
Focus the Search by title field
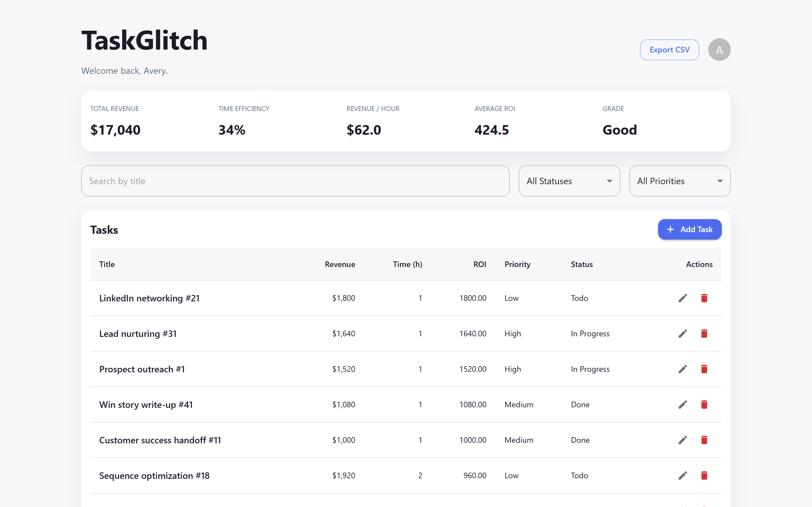[x=295, y=181]
